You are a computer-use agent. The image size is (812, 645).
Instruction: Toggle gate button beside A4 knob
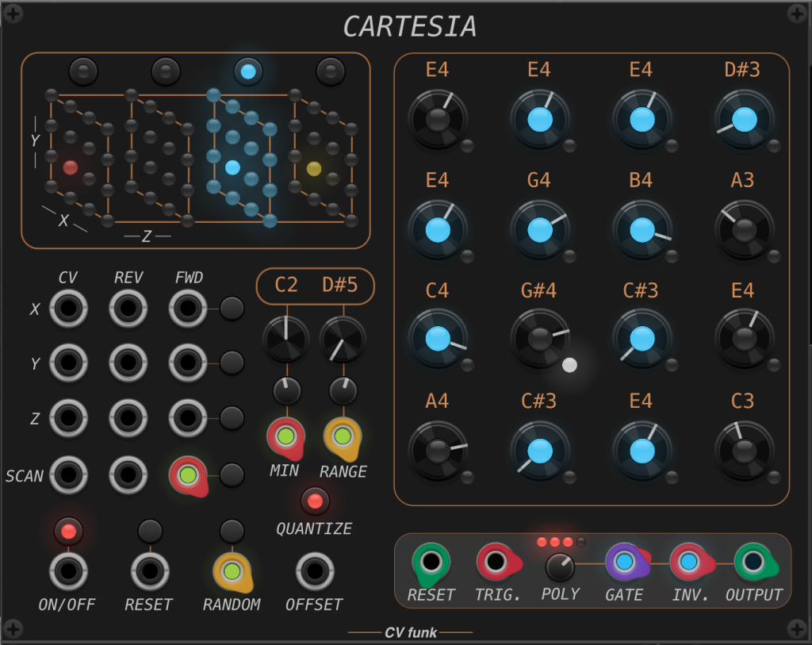(467, 478)
